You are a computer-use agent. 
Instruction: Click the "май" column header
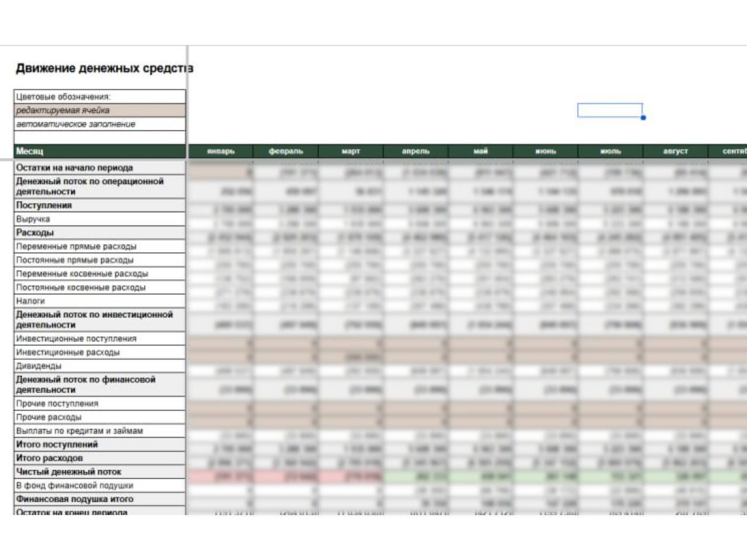(x=480, y=151)
